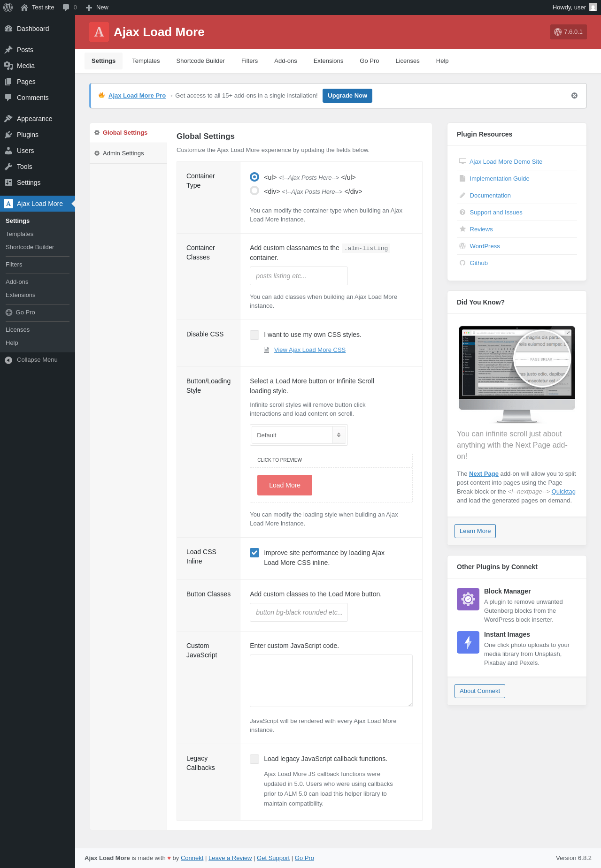Image resolution: width=601 pixels, height=868 pixels.
Task: Open the Help tab
Action: click(442, 61)
